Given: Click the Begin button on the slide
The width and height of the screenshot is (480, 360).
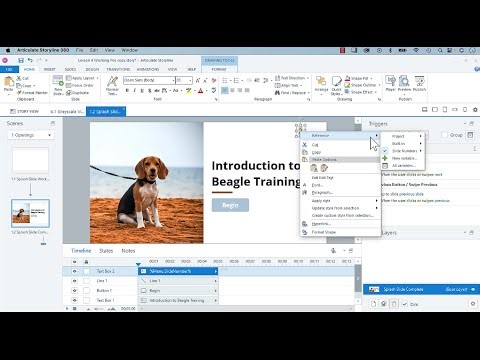Looking at the screenshot, I should (x=230, y=205).
